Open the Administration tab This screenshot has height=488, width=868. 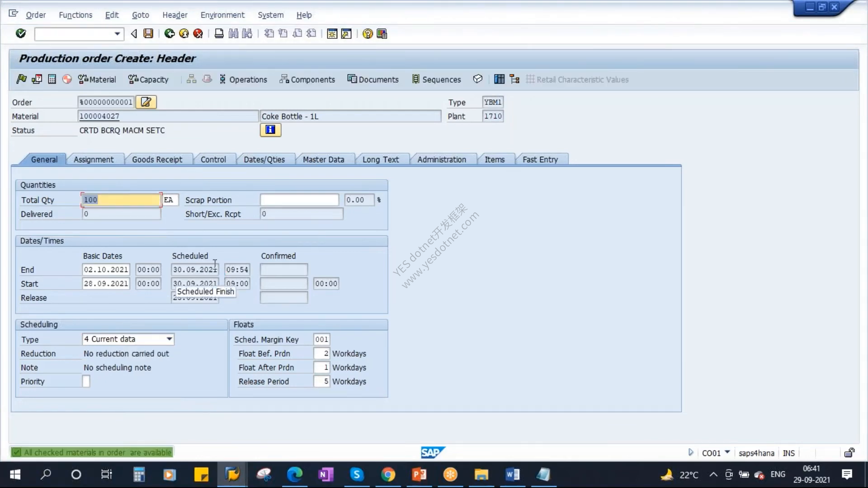point(442,160)
